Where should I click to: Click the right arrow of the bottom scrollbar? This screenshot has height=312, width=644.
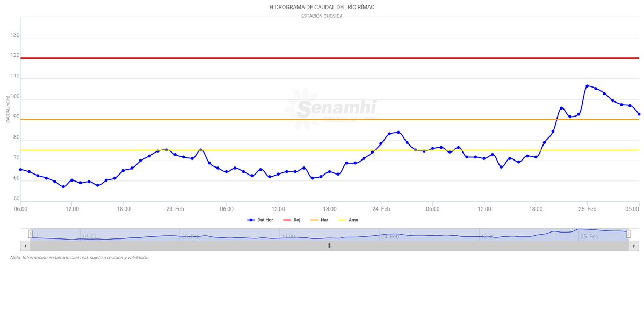(x=634, y=245)
